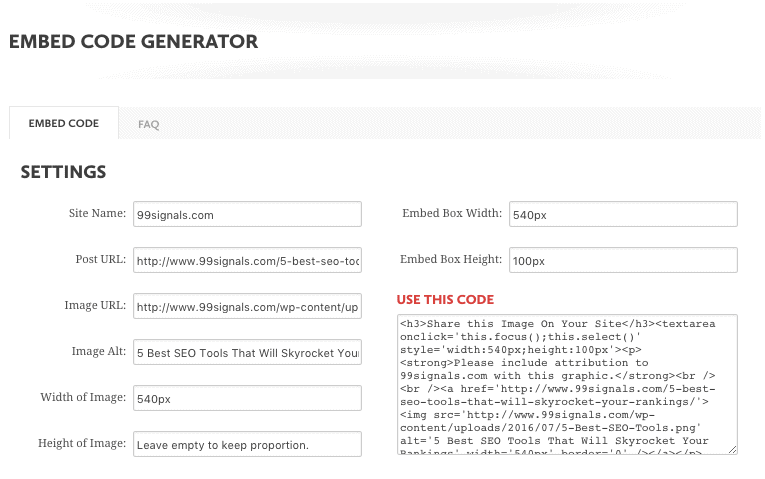Click the Width of Image label
This screenshot has width=765, height=479.
(83, 397)
